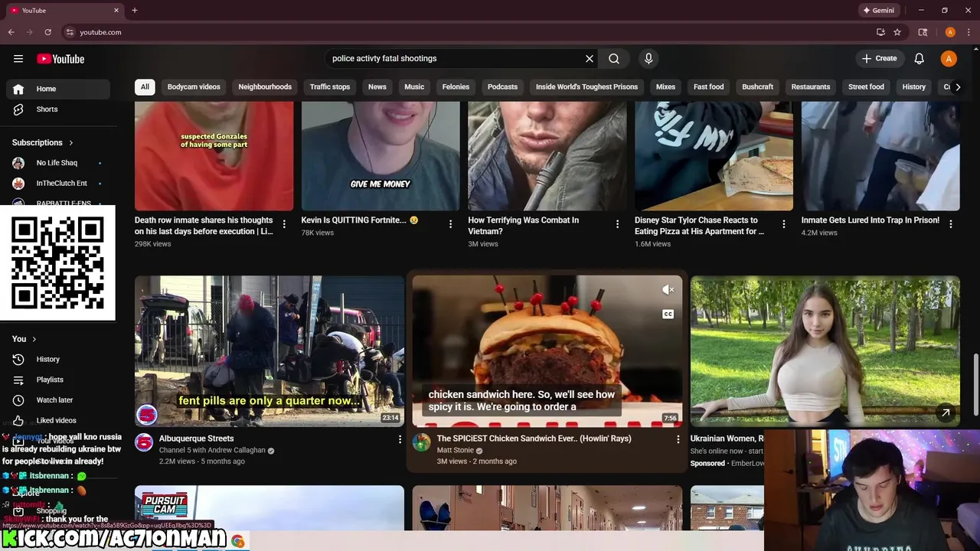This screenshot has height=551, width=980.
Task: Open the Chrome profile avatar
Action: [950, 32]
